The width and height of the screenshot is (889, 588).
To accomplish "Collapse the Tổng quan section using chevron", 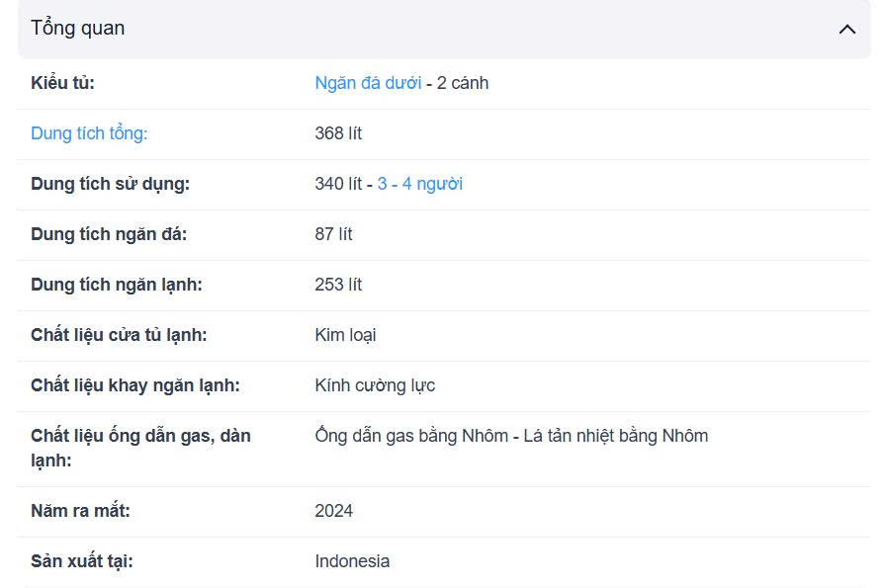I will tap(846, 29).
